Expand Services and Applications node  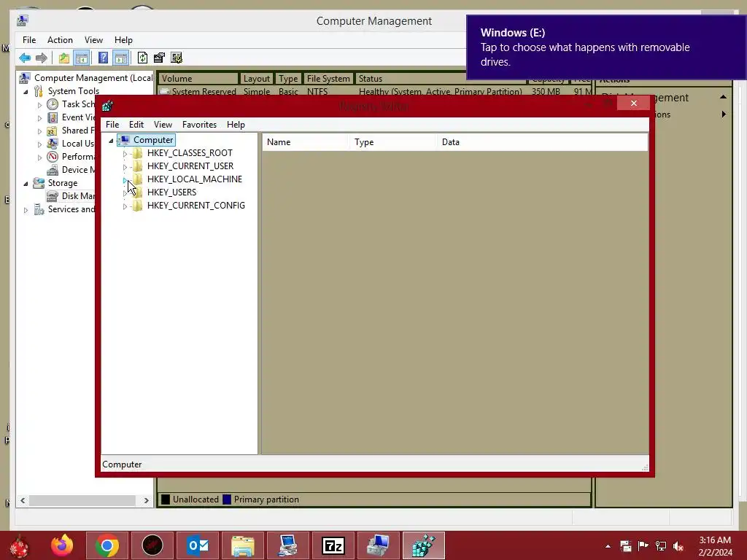(26, 209)
